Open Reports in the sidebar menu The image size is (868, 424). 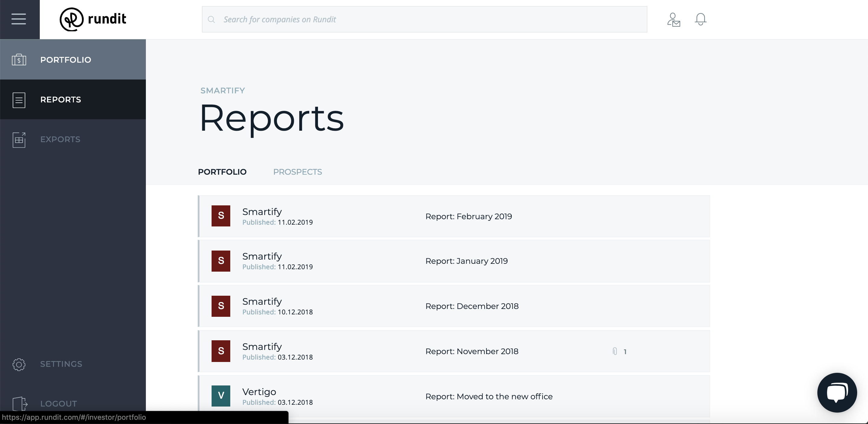61,100
